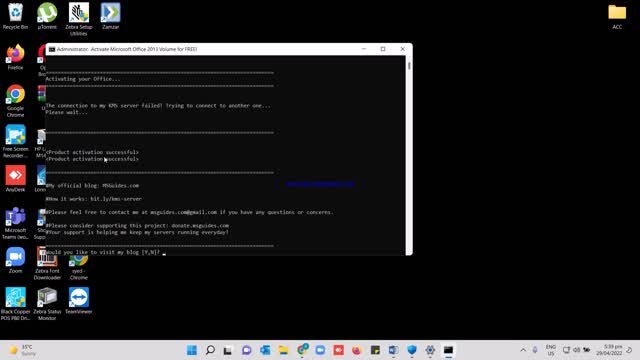Viewport: 640px width, 360px height.
Task: Open the Windows Start menu
Action: [192, 350]
